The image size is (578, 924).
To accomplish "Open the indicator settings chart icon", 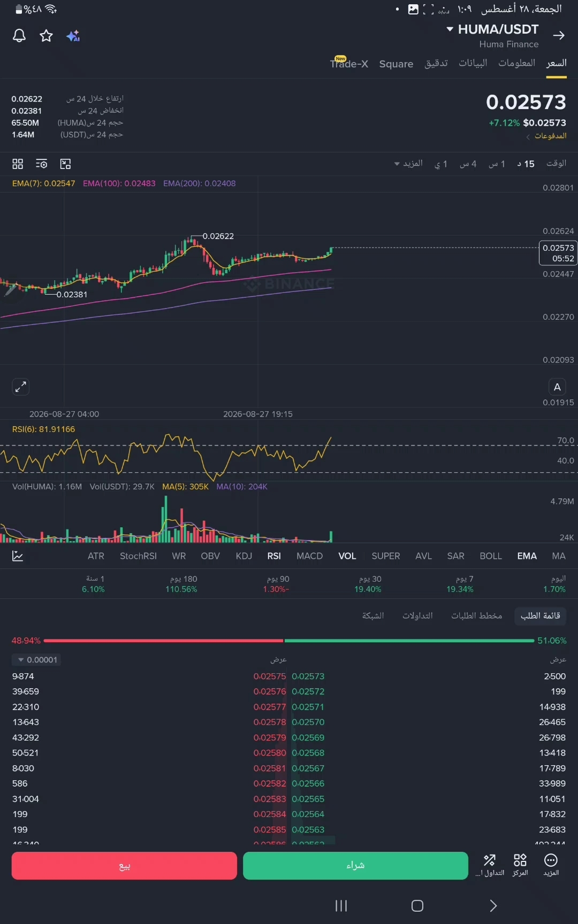I will (18, 556).
